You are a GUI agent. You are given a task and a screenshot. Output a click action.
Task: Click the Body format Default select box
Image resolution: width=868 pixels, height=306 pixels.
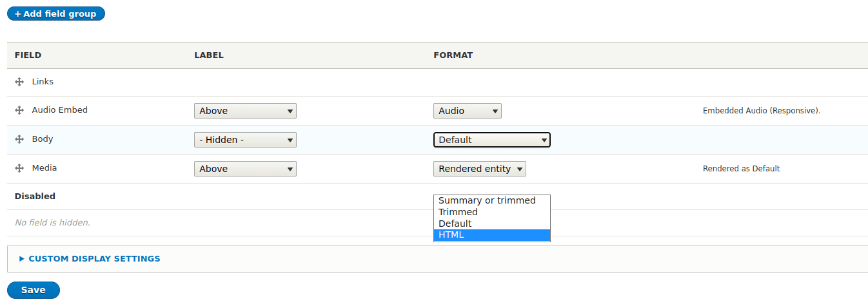tap(491, 140)
